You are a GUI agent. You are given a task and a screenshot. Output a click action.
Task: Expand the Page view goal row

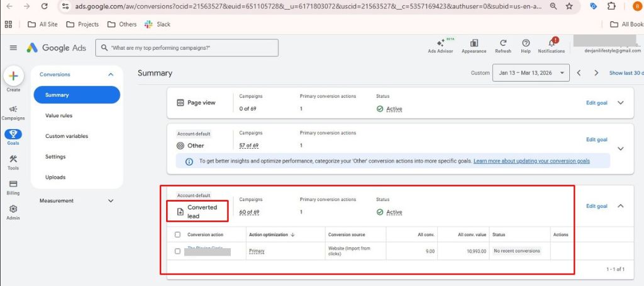pyautogui.click(x=621, y=103)
